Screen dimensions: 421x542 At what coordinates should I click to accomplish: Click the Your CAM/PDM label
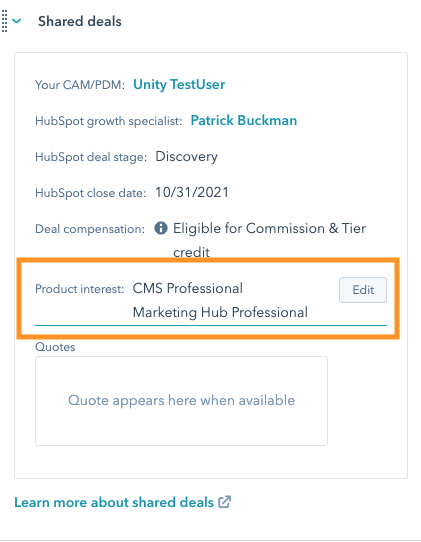click(x=80, y=85)
